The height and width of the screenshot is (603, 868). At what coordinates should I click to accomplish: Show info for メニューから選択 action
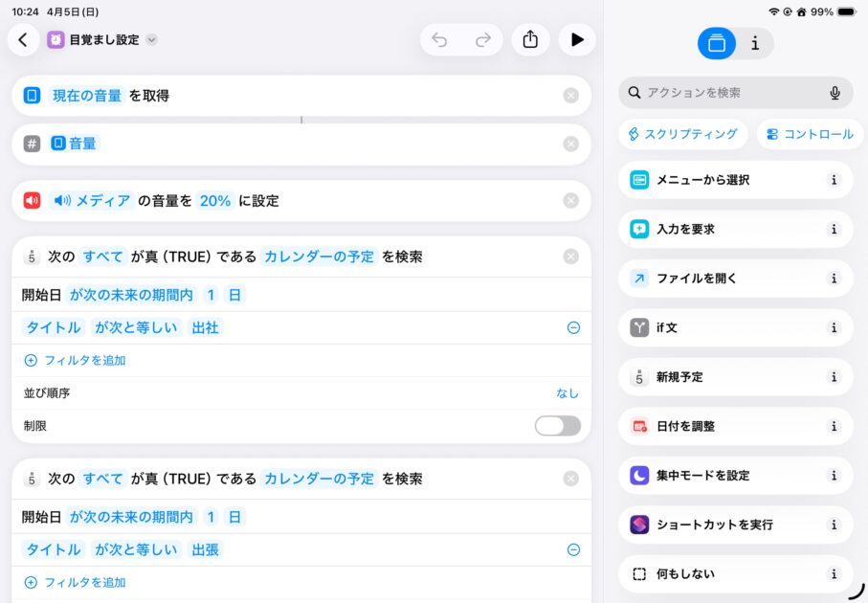click(834, 180)
